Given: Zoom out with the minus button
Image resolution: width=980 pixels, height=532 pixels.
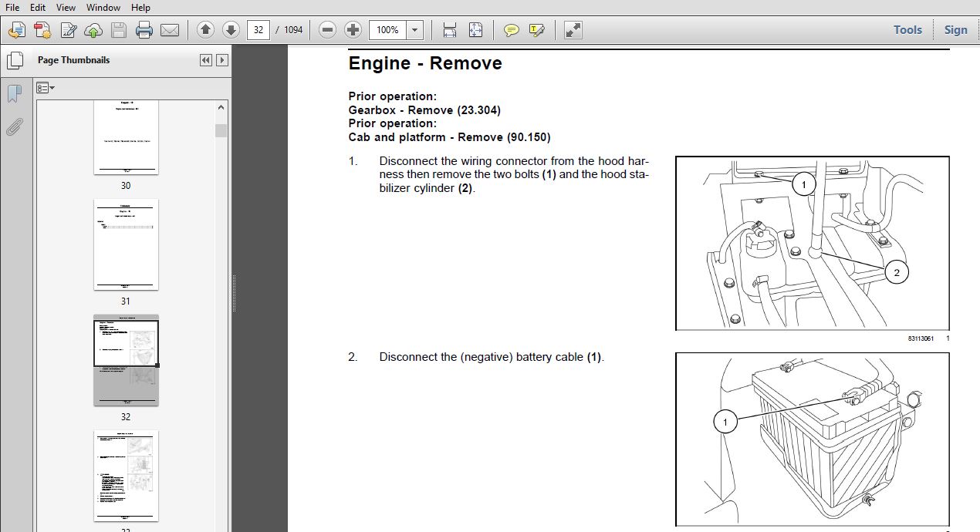Looking at the screenshot, I should [x=327, y=30].
